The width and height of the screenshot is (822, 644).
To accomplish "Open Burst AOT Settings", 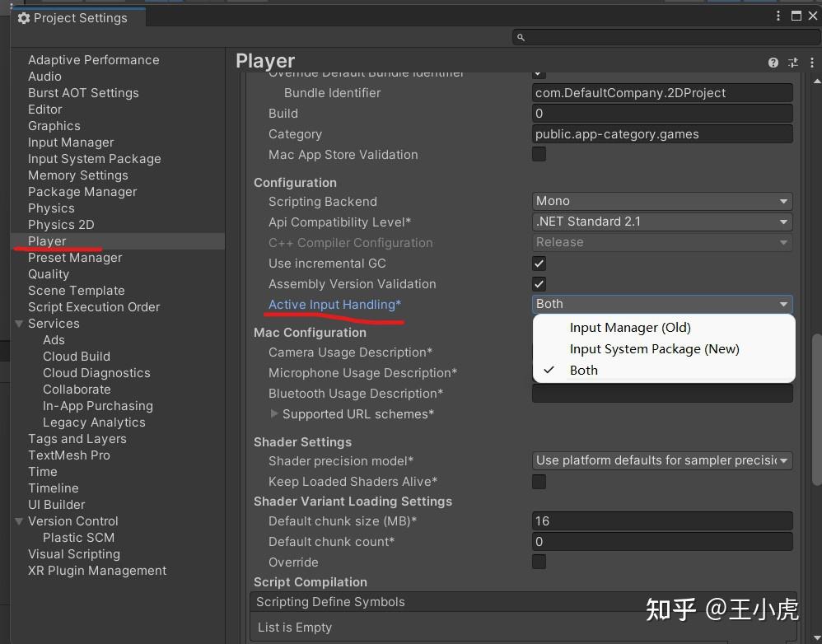I will click(x=83, y=93).
